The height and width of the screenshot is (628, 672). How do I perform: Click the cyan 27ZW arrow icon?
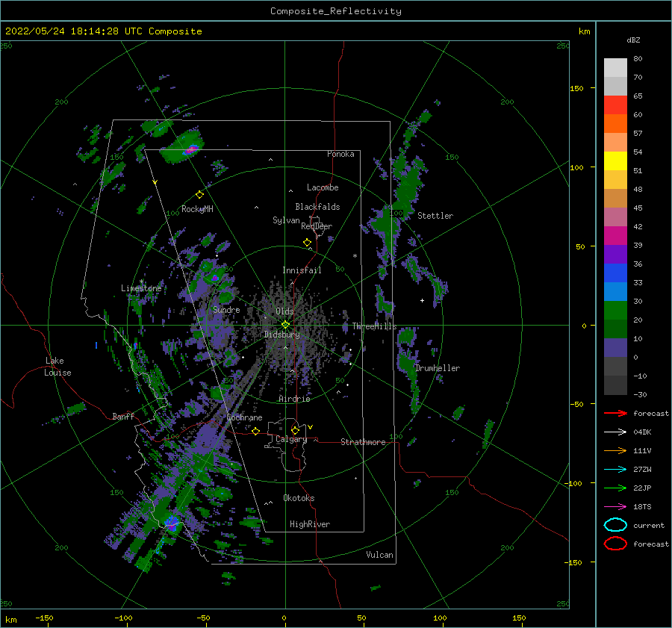click(615, 470)
